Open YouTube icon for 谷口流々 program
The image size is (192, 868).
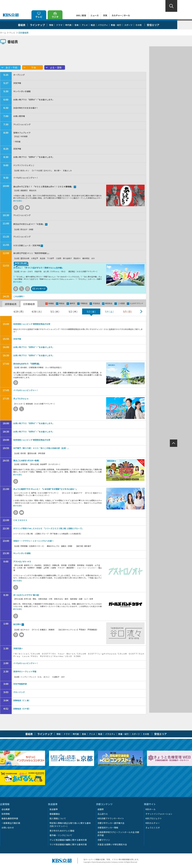[x=22, y=635]
